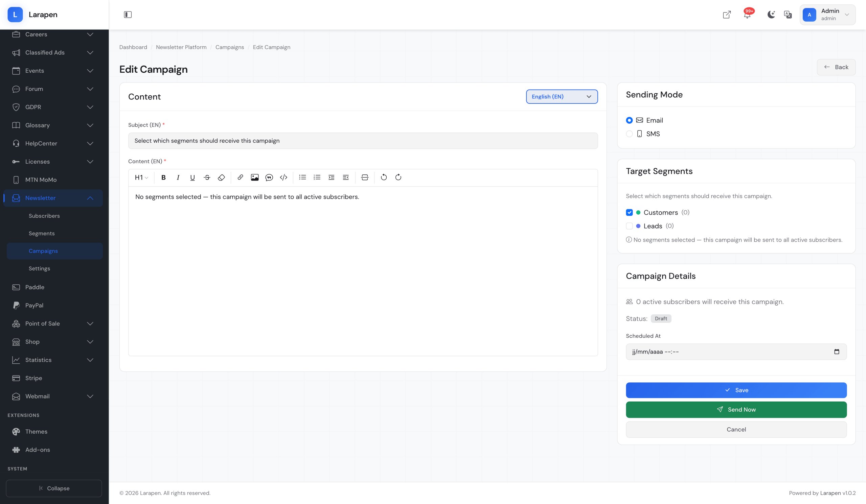Screen dimensions: 866x504
Task: Open the H1 heading dropdown
Action: click(141, 177)
